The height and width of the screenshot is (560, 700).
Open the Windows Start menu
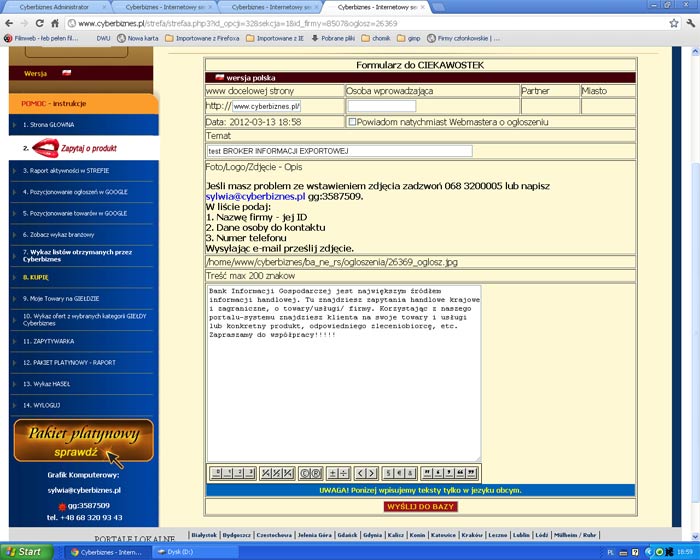[x=24, y=551]
